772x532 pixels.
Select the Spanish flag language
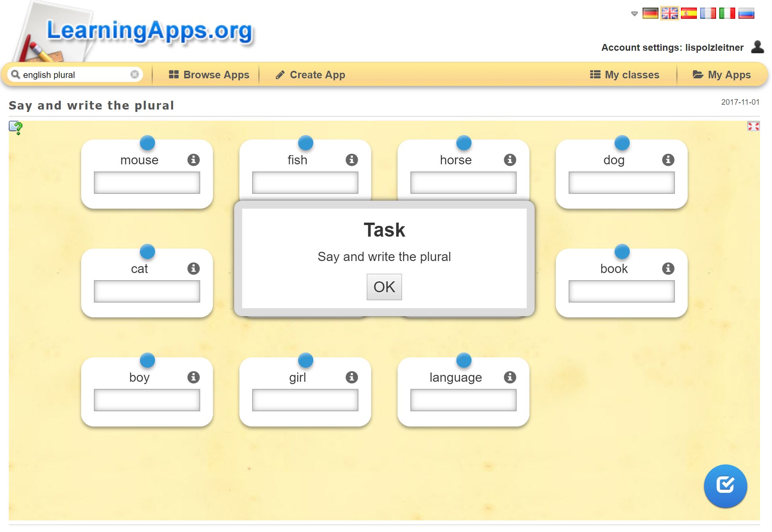click(688, 14)
